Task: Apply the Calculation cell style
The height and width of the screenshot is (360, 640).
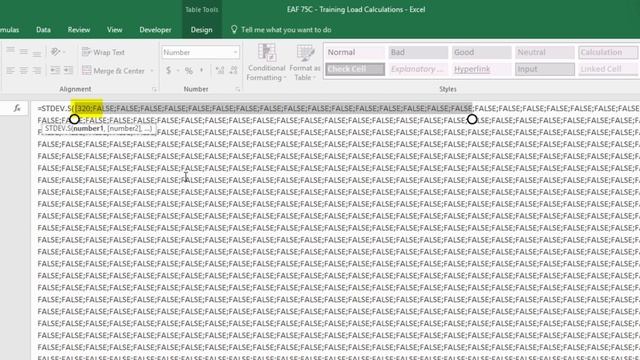Action: 608,52
